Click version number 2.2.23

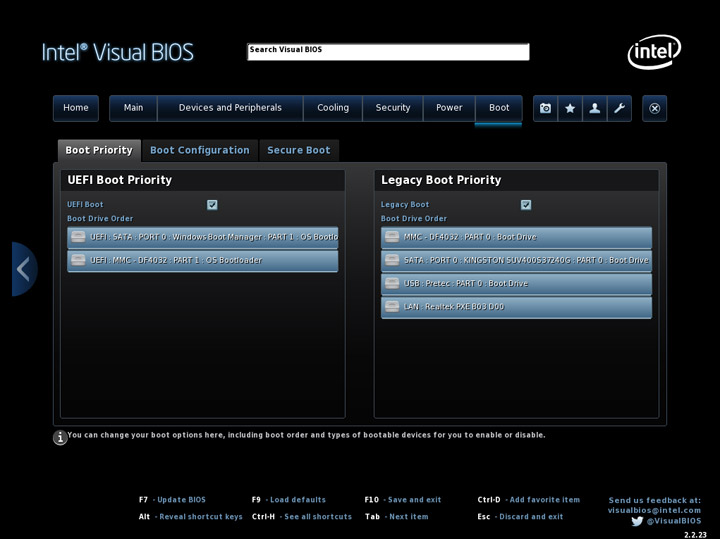(x=695, y=535)
